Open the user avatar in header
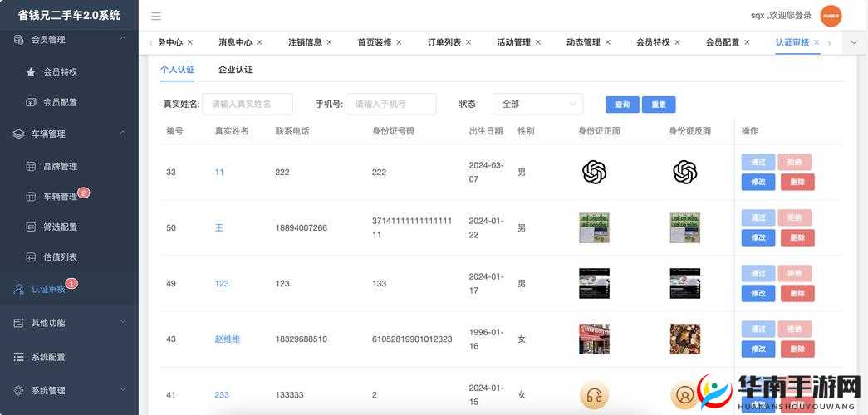The height and width of the screenshot is (415, 868). click(x=831, y=16)
